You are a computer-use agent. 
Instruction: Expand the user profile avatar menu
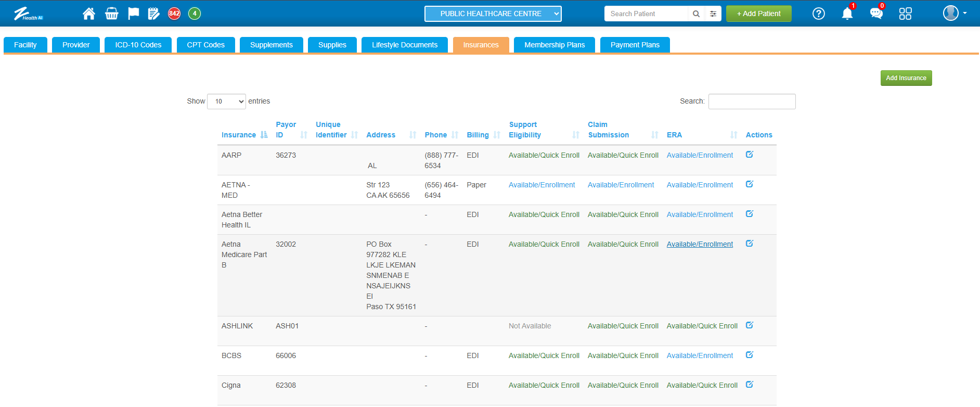coord(954,13)
